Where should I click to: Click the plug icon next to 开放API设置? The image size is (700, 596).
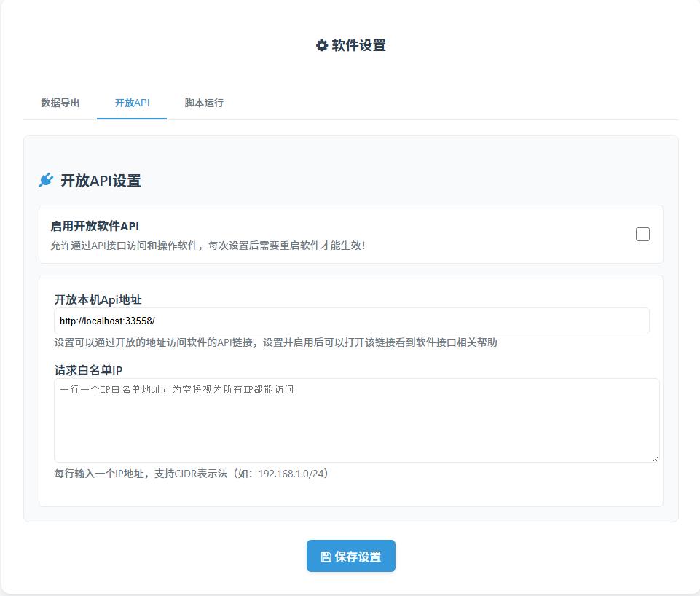[46, 180]
